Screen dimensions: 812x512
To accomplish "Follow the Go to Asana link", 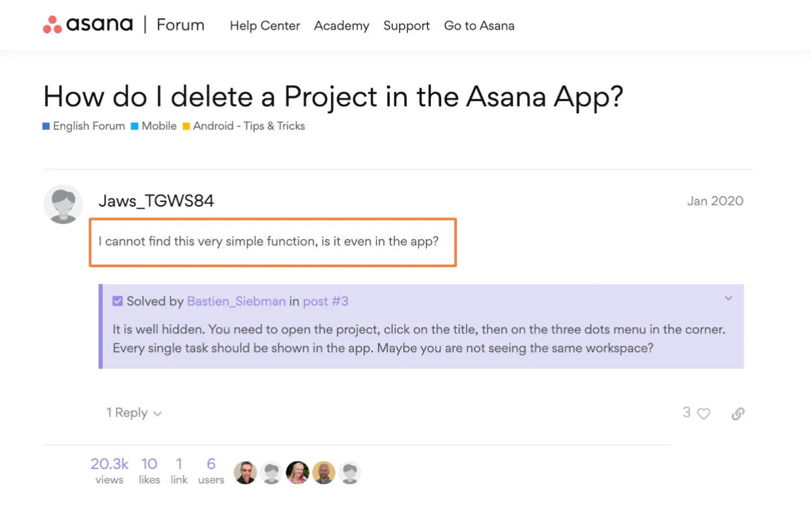I will click(x=479, y=26).
